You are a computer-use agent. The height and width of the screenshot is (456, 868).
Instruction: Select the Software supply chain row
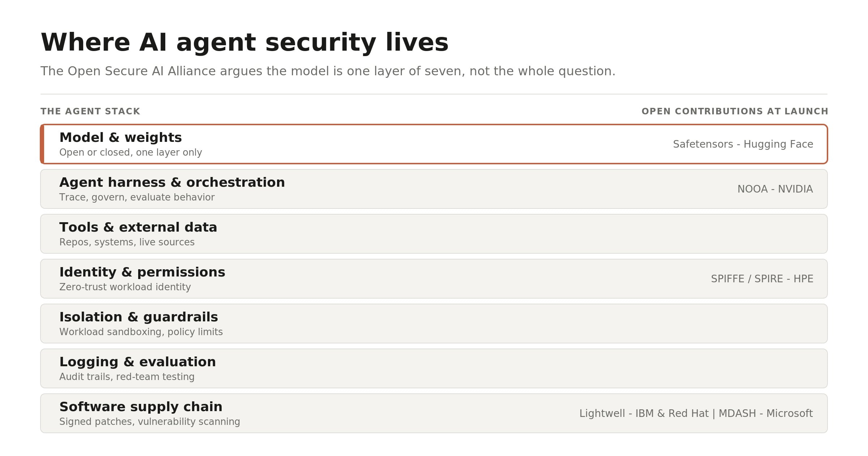coord(434,413)
